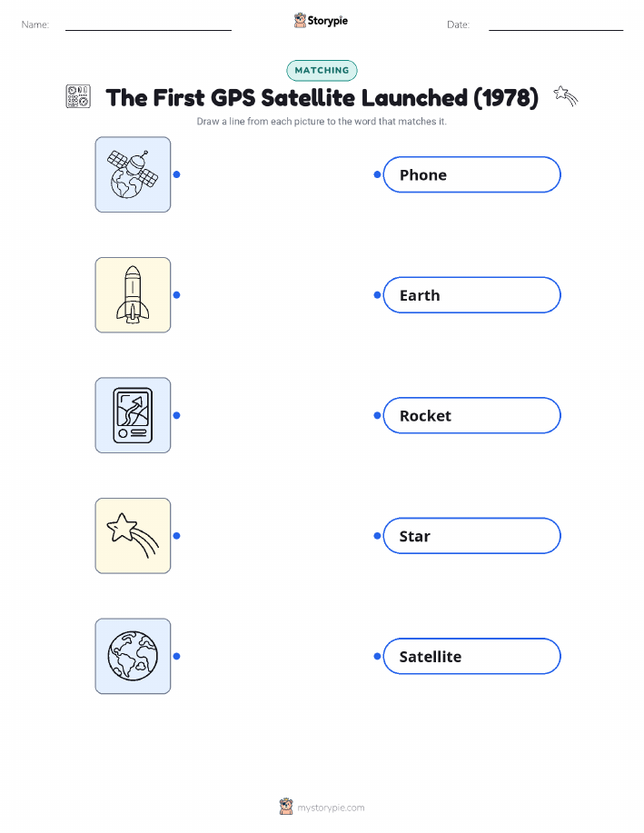Click the shooting star icon after title
The height and width of the screenshot is (833, 644).
pyautogui.click(x=565, y=95)
